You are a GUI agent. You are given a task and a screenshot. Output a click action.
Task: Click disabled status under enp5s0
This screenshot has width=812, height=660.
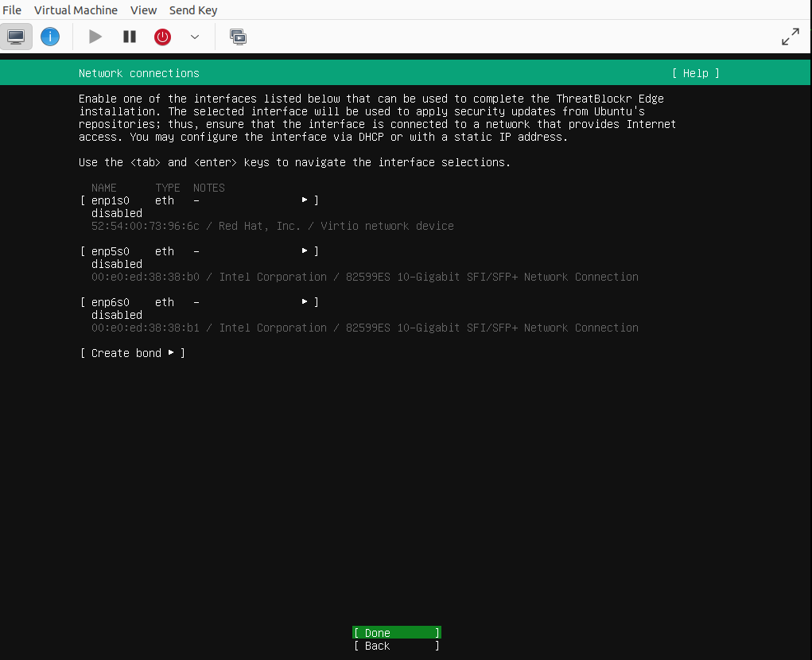pos(117,264)
